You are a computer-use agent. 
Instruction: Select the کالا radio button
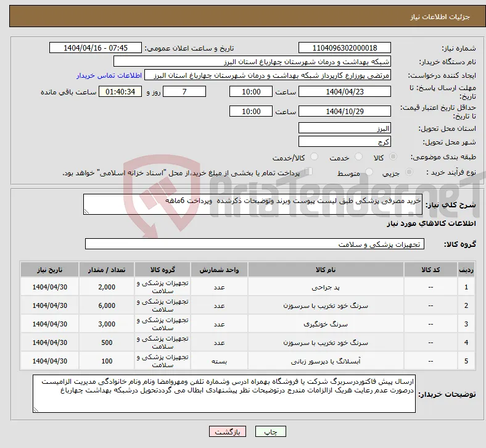coord(393,157)
